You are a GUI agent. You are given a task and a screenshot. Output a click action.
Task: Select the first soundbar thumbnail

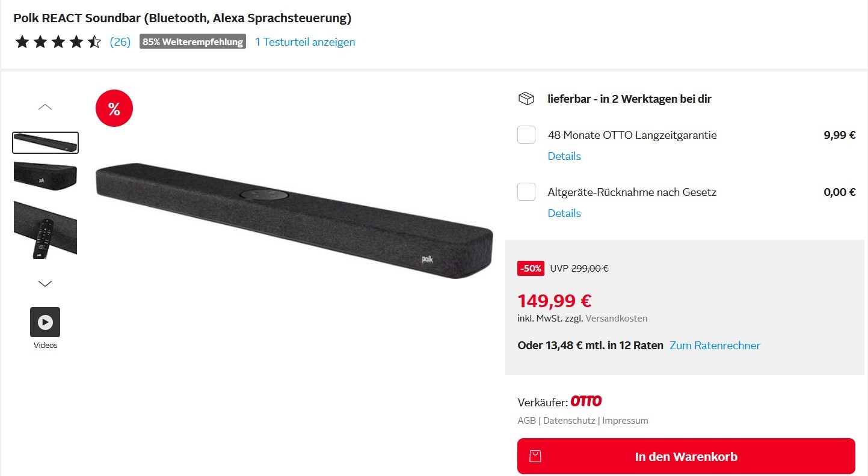(45, 142)
